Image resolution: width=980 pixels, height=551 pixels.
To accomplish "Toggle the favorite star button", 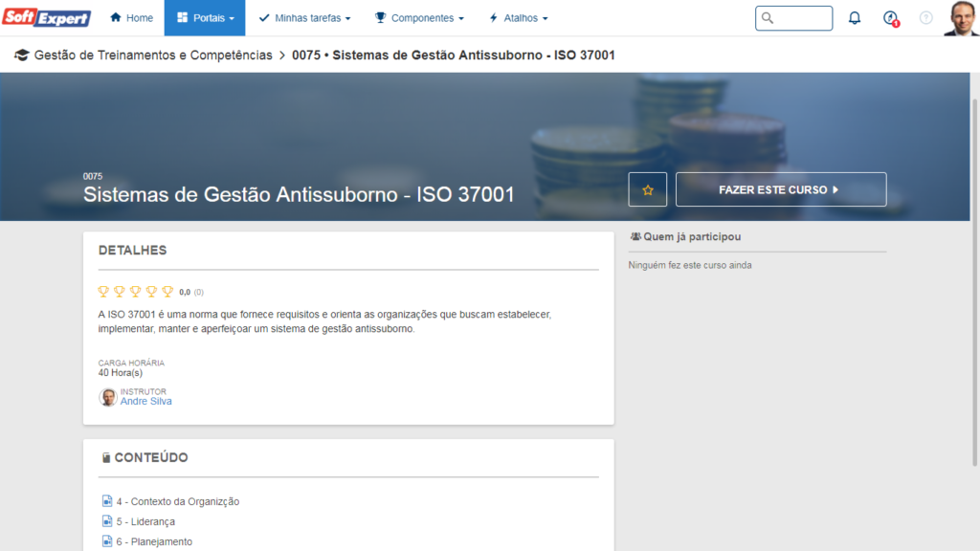I will click(x=647, y=189).
